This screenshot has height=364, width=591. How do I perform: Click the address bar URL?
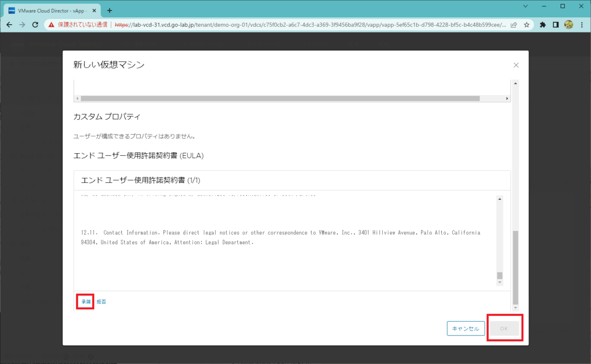tap(310, 24)
